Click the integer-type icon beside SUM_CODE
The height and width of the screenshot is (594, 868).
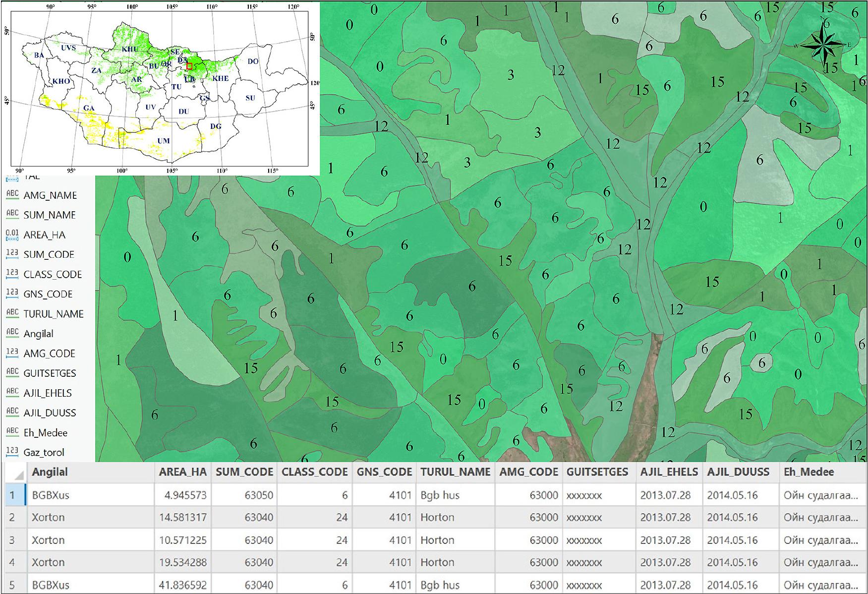pos(12,254)
